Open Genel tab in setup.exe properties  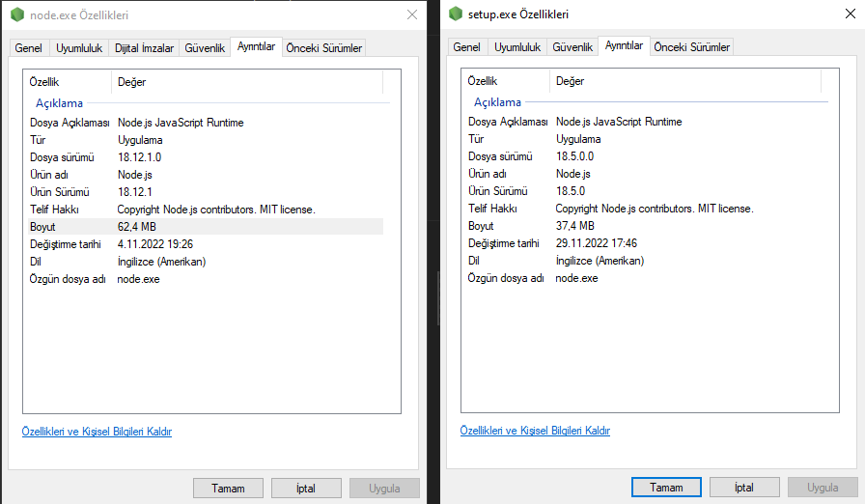click(466, 46)
